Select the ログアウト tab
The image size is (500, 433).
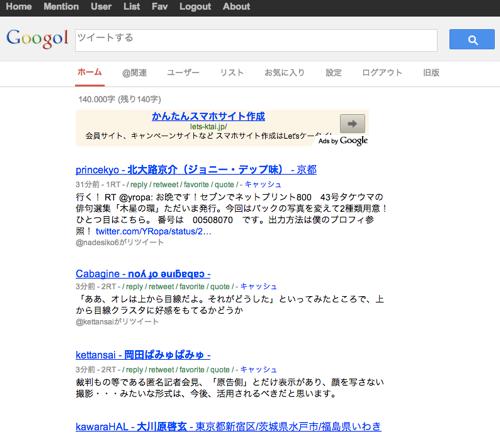[x=382, y=73]
